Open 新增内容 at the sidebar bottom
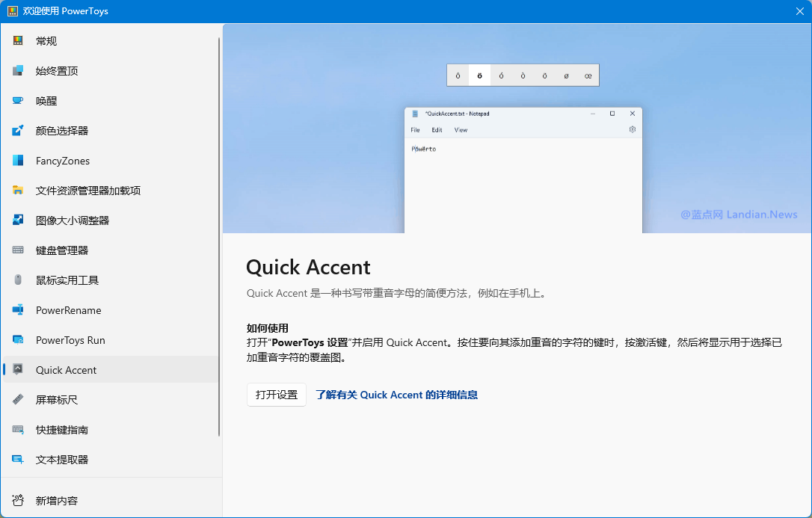This screenshot has width=812, height=518. pos(111,500)
